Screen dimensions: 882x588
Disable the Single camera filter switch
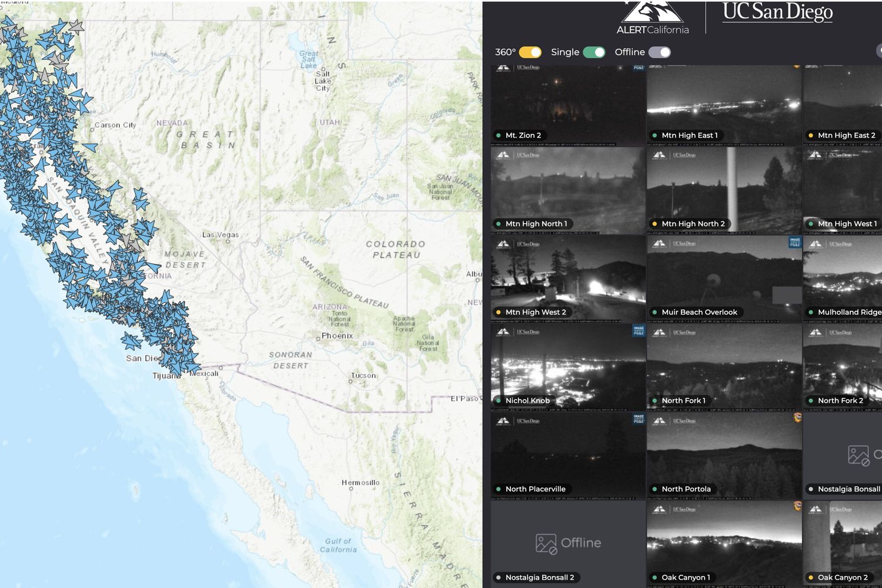coord(594,52)
